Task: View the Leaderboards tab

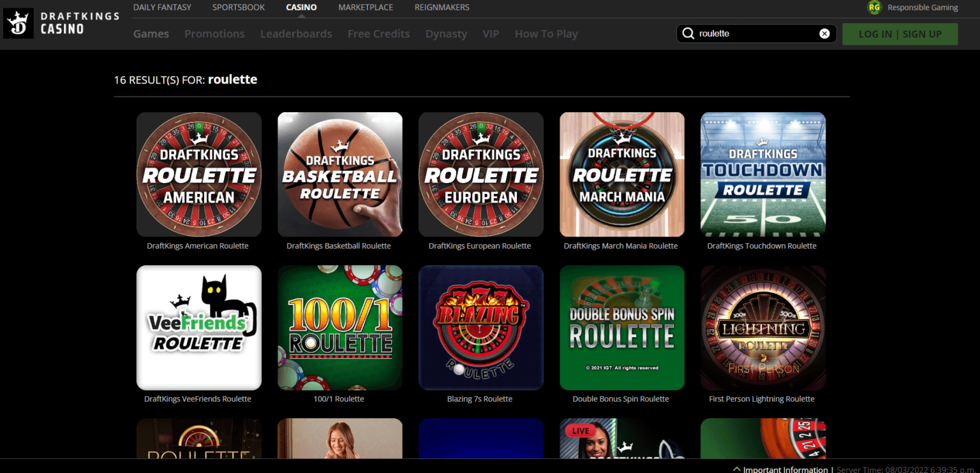Action: 296,34
